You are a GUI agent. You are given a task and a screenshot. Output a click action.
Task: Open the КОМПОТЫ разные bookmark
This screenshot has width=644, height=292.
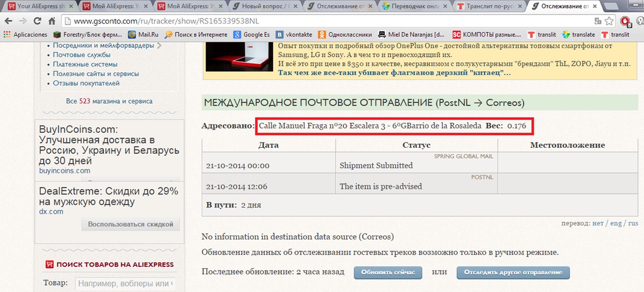coord(486,34)
